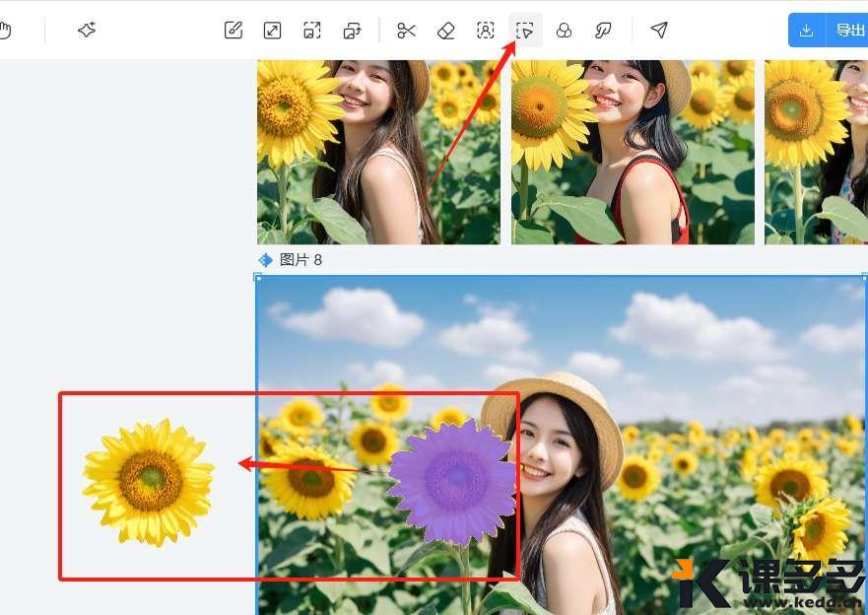Select the hand pan tool

point(5,31)
